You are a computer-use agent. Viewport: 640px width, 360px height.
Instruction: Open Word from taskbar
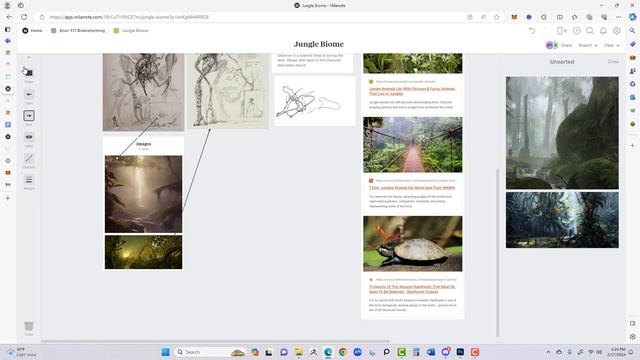coord(431,352)
